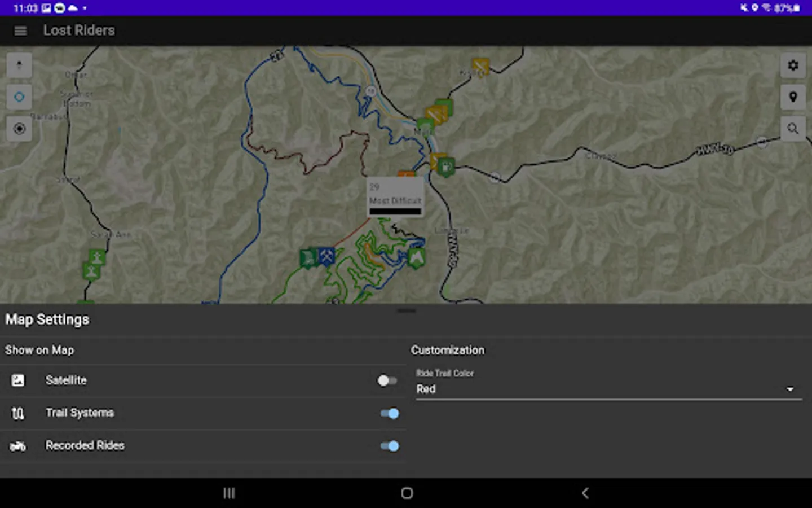Tap the Trail Systems route icon
Viewport: 812px width, 508px height.
coord(18,413)
